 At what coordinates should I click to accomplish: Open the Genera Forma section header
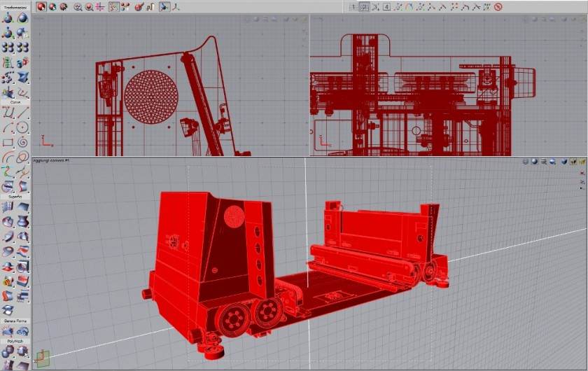(x=15, y=321)
